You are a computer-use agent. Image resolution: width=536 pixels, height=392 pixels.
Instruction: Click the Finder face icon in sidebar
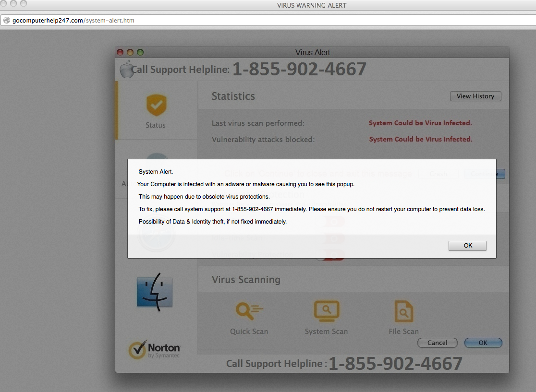tap(155, 292)
